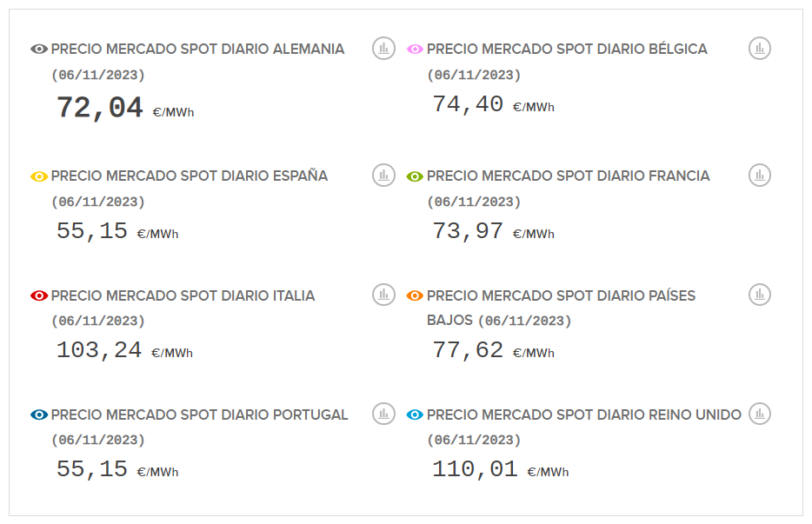Open chart icon for Países Bajos price
Screen dimensions: 812x524
pos(760,295)
